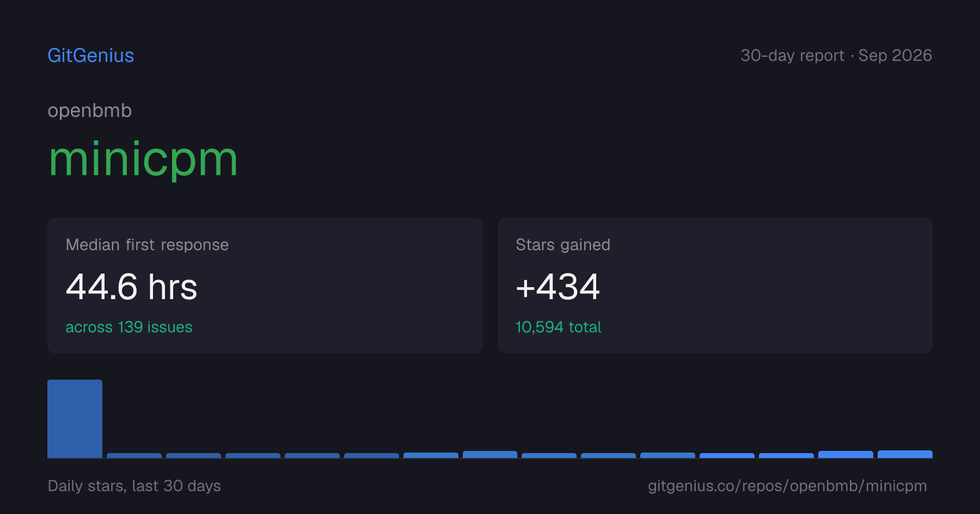Open the openbmb organization name
Viewport: 980px width, 514px height.
pyautogui.click(x=90, y=111)
